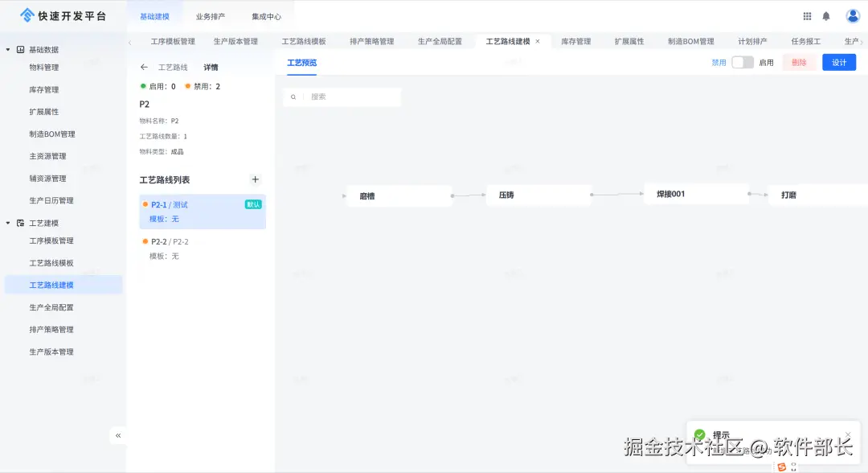The width and height of the screenshot is (868, 473).
Task: Click the 焊接001 process node
Action: pyautogui.click(x=696, y=194)
